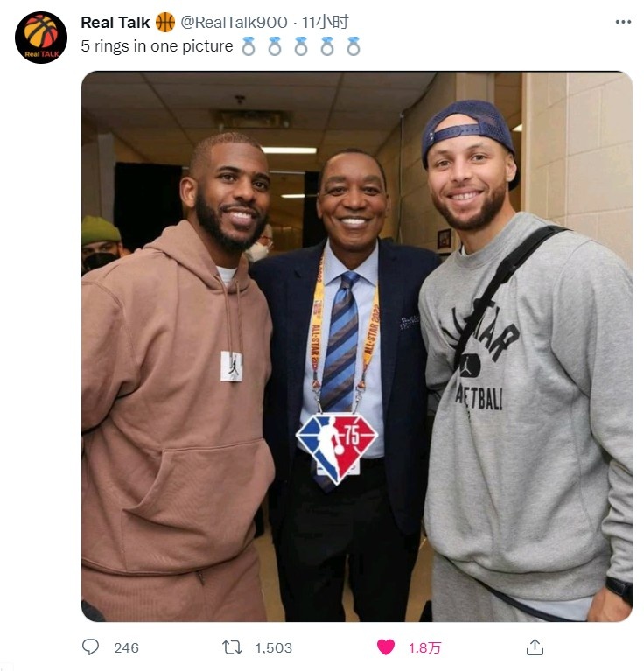Open the Real Talk basketball profile avatar
This screenshot has height=671, width=644.
coord(41,38)
